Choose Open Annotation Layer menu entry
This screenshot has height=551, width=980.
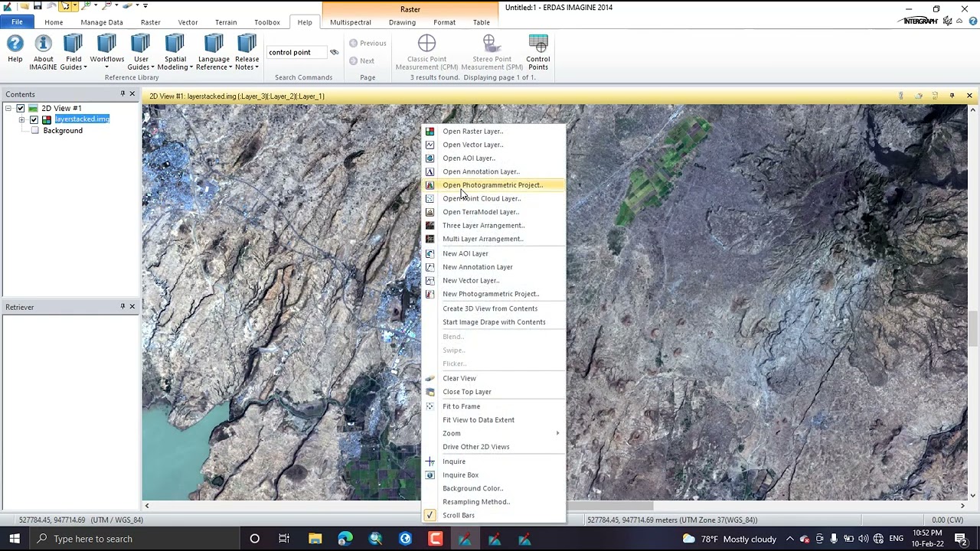(494, 171)
